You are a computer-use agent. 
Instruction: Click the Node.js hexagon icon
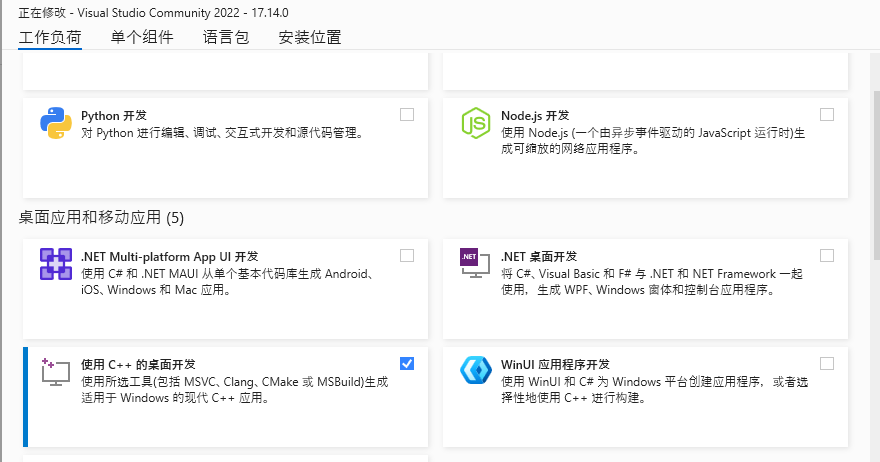tap(476, 123)
